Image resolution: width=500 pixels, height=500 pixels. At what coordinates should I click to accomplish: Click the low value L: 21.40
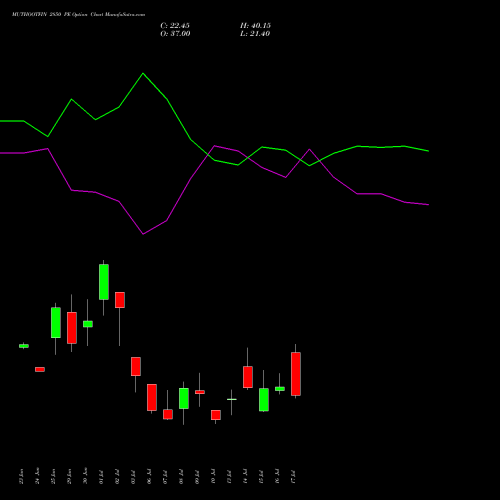pos(255,34)
